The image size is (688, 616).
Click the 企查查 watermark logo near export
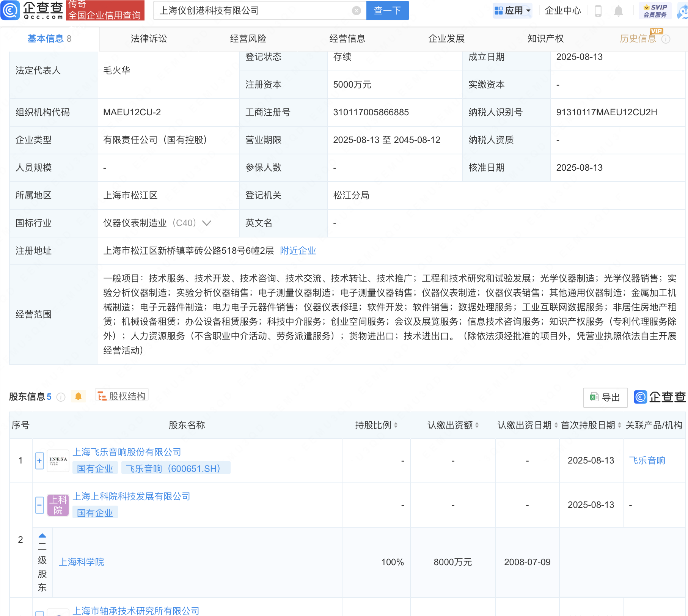(660, 397)
